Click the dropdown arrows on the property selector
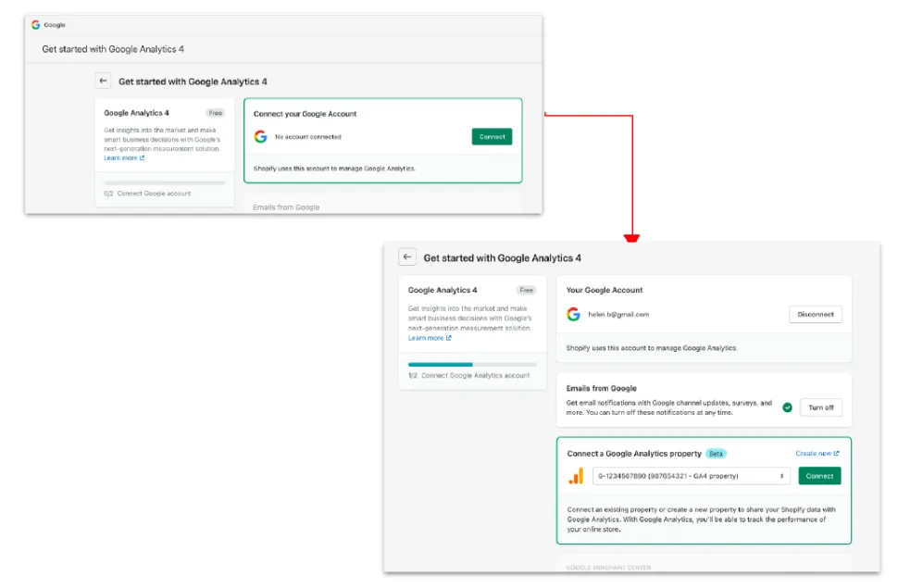This screenshot has height=588, width=898. (781, 476)
